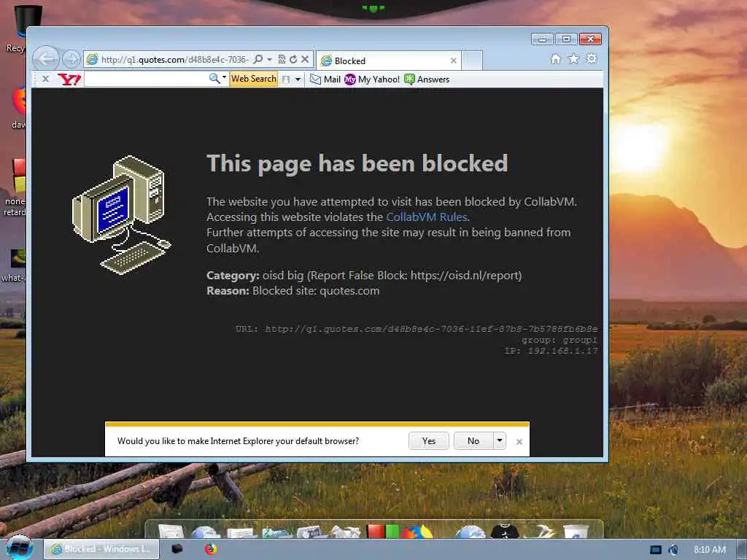Click the Show desktop strip
The height and width of the screenshot is (560, 747).
[x=742, y=550]
